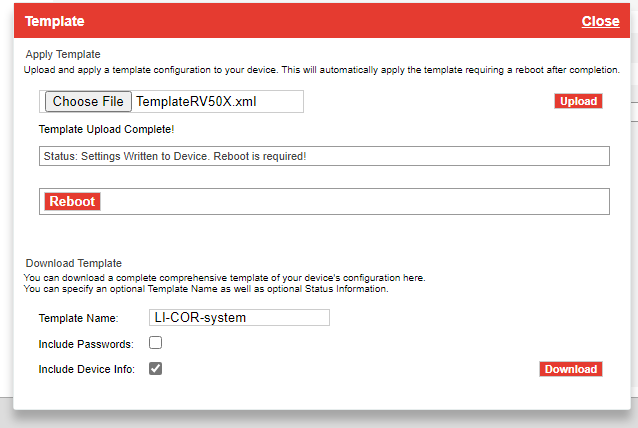The image size is (638, 428).
Task: Click the Choose File button
Action: 88,101
